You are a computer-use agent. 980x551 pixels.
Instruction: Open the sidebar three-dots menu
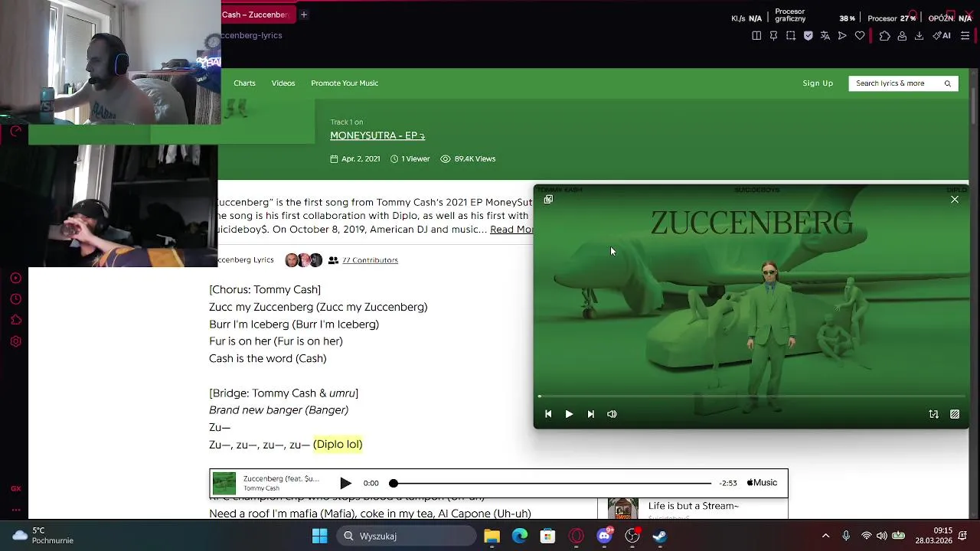point(15,510)
